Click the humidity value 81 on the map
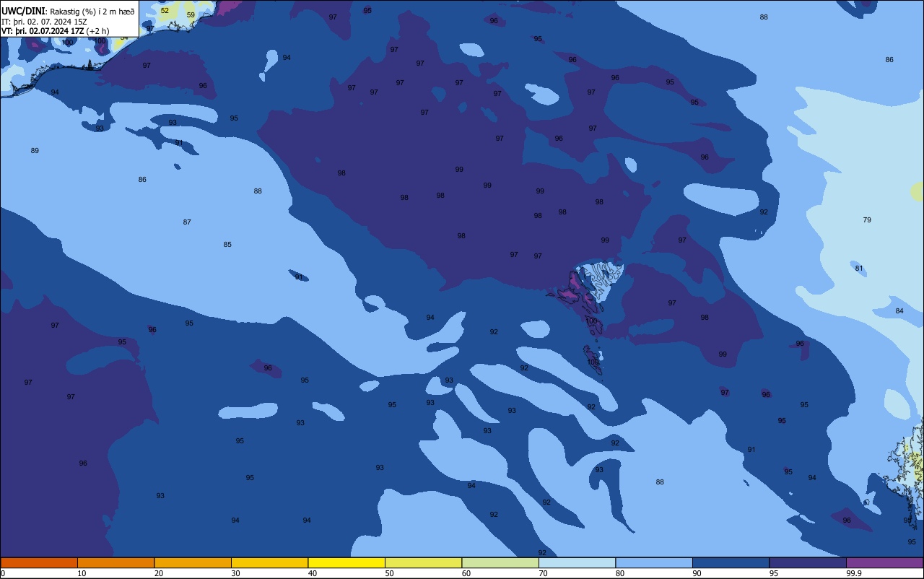 point(859,269)
